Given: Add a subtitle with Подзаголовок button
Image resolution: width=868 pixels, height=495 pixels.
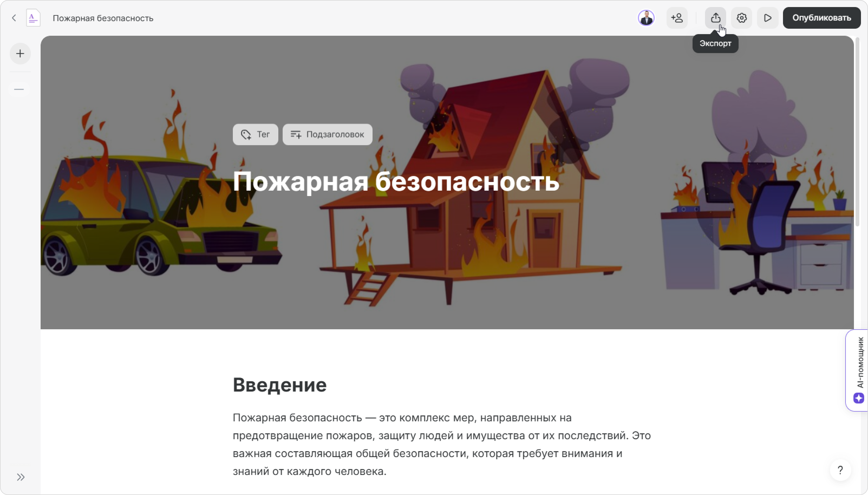Looking at the screenshot, I should pos(327,135).
